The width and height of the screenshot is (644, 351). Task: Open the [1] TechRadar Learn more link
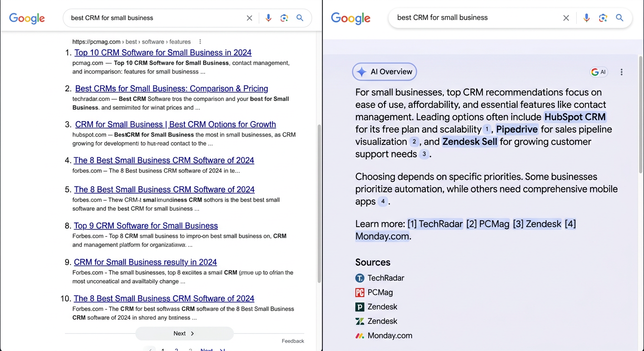coord(435,224)
